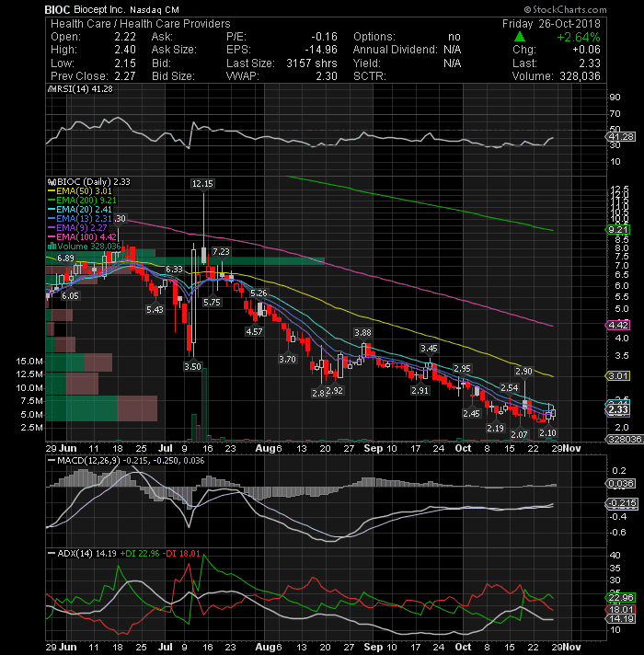Viewport: 644px width, 655px height.
Task: Click the 5.26 price label
Action: point(259,293)
